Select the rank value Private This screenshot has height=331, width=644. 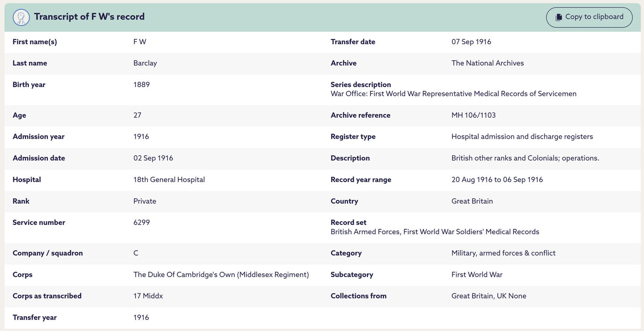pyautogui.click(x=145, y=201)
